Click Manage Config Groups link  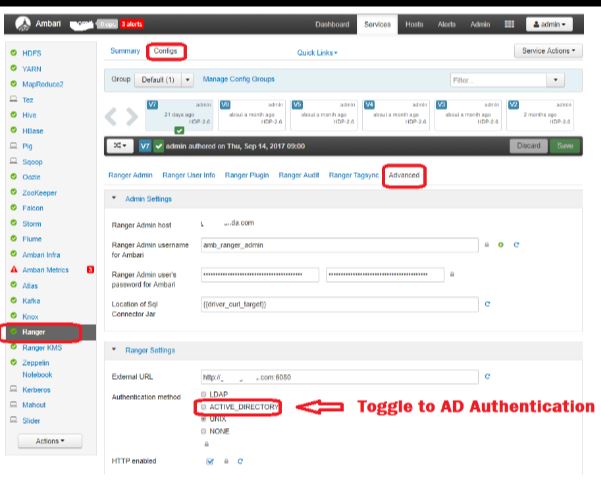tap(238, 79)
